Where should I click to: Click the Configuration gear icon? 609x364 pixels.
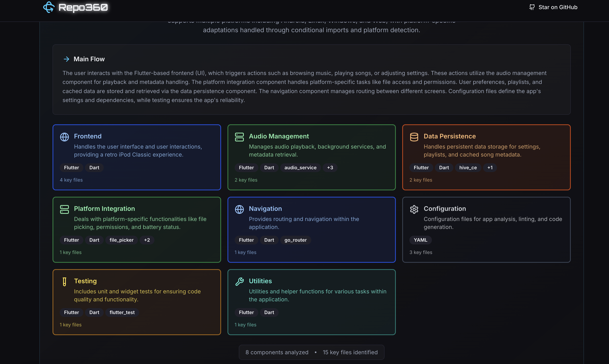414,209
